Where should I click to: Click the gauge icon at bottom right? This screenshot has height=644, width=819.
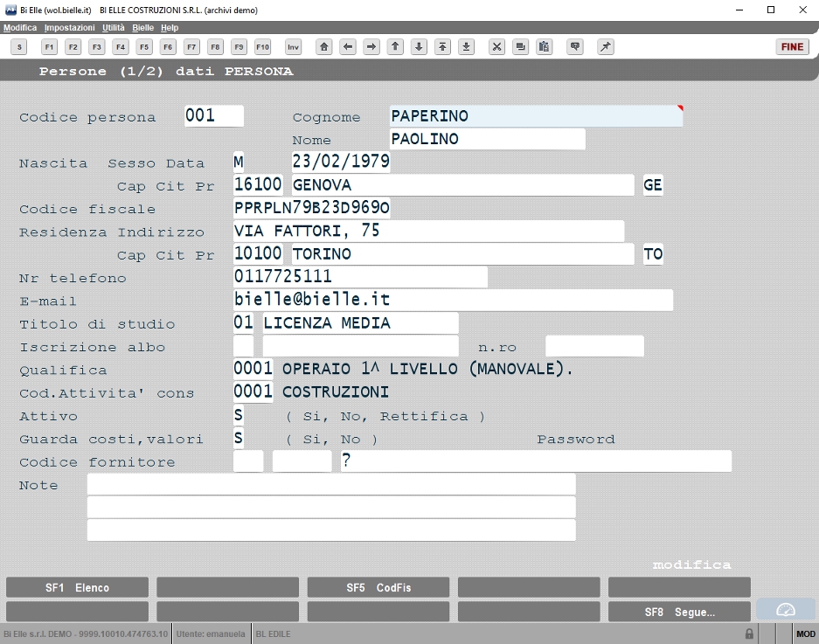786,610
